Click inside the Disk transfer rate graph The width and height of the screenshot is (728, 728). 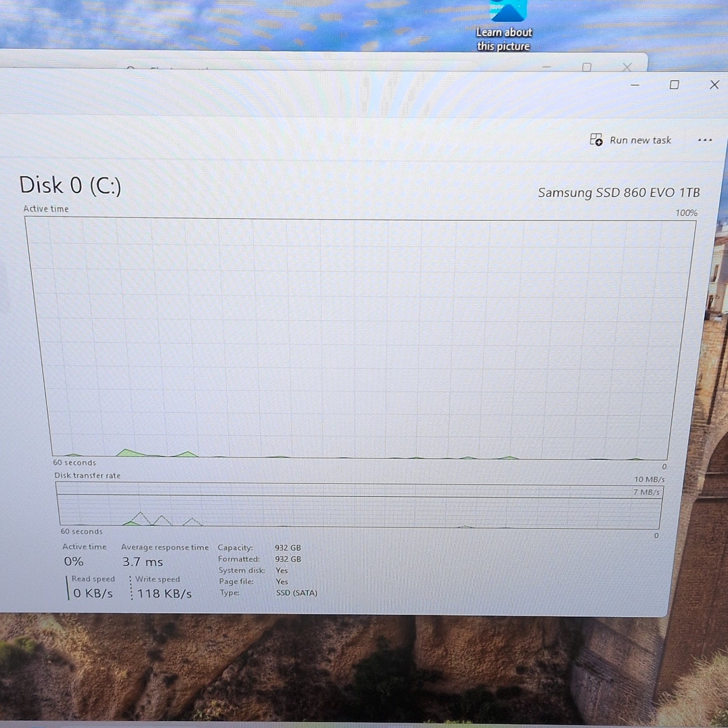[359, 505]
